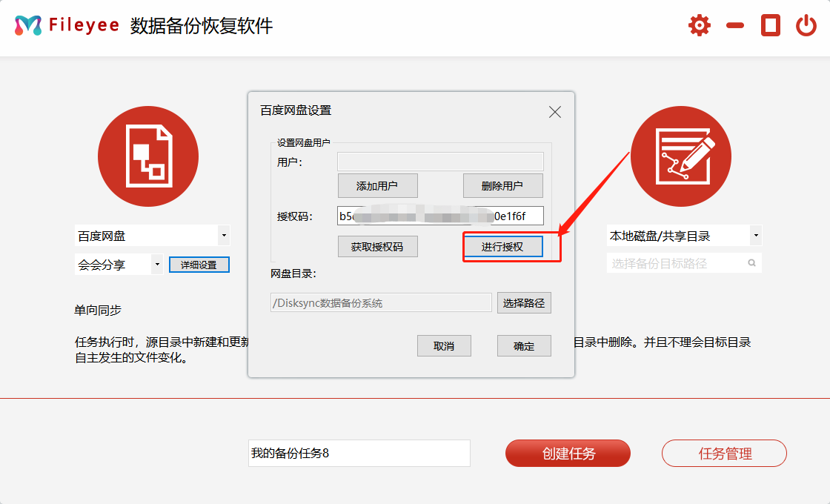Open the 百度网盘 source type dropdown

point(224,234)
